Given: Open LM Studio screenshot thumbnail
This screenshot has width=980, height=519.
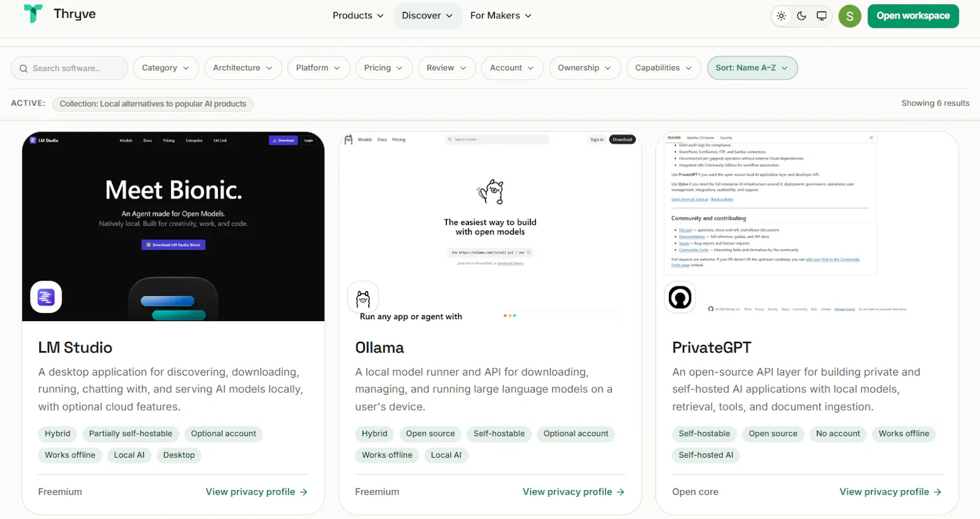Looking at the screenshot, I should pos(173,226).
